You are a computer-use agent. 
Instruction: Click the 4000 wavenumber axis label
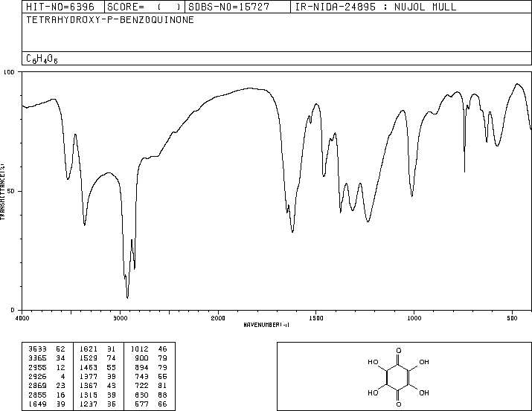(22, 318)
